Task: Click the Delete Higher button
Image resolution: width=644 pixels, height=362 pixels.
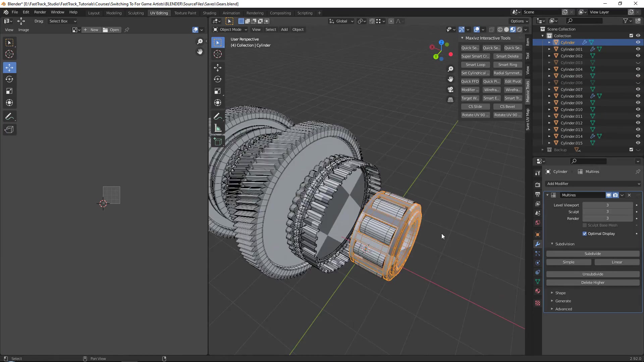Action: (593, 283)
